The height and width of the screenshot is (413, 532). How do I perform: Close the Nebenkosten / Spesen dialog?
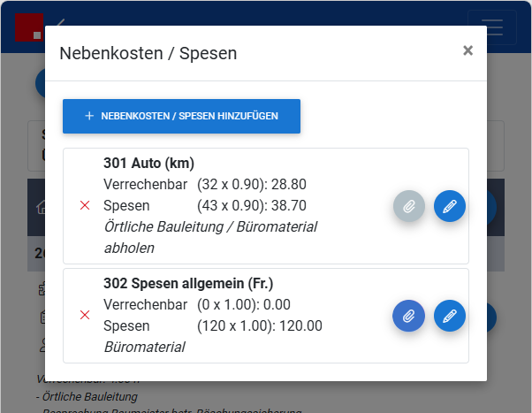click(467, 50)
